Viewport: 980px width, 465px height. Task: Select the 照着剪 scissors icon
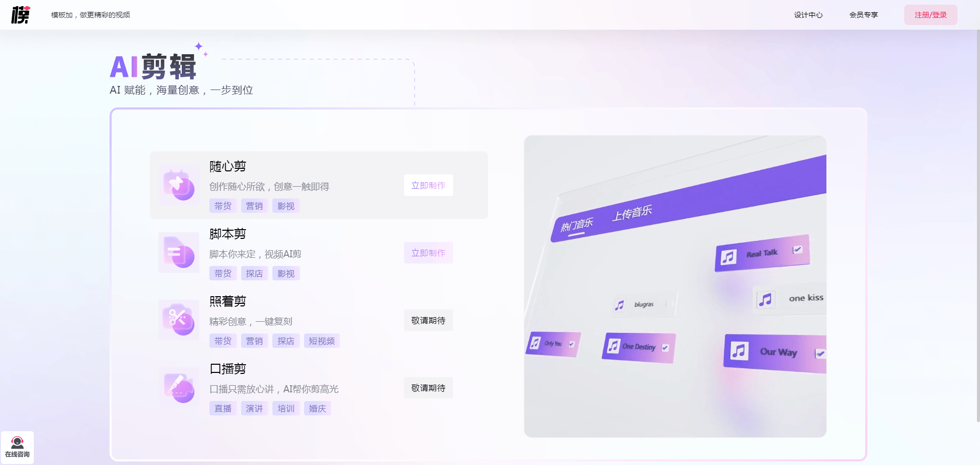click(x=179, y=320)
